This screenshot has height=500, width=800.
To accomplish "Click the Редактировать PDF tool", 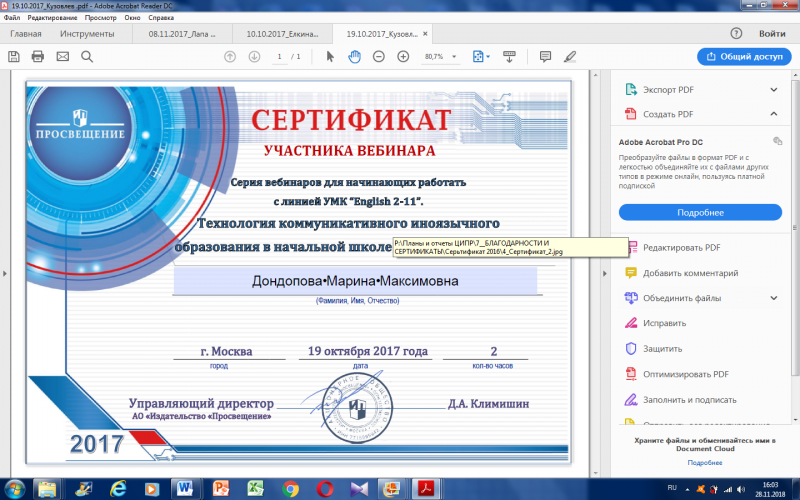I will point(681,248).
